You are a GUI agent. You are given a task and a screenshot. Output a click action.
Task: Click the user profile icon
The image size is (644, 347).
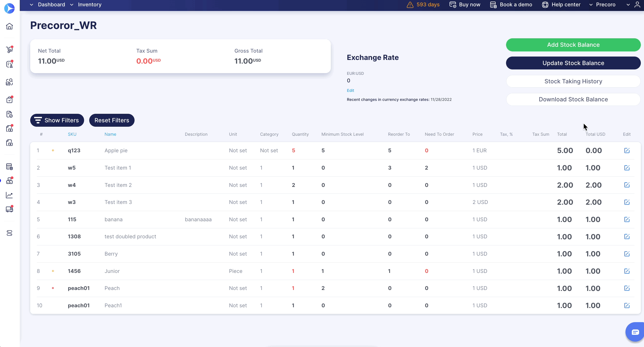pos(637,4)
